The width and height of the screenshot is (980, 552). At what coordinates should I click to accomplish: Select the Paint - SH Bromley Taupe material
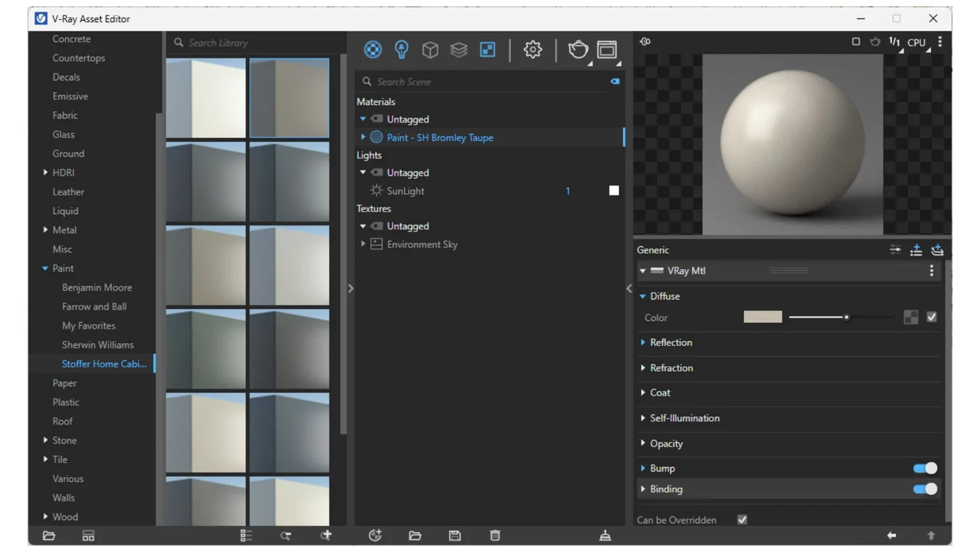coord(440,137)
